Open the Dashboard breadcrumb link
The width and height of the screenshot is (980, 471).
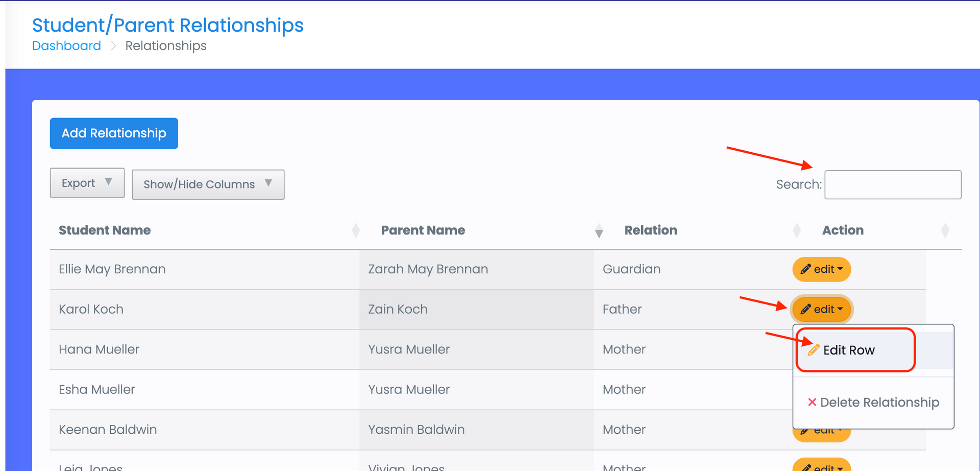[x=66, y=45]
